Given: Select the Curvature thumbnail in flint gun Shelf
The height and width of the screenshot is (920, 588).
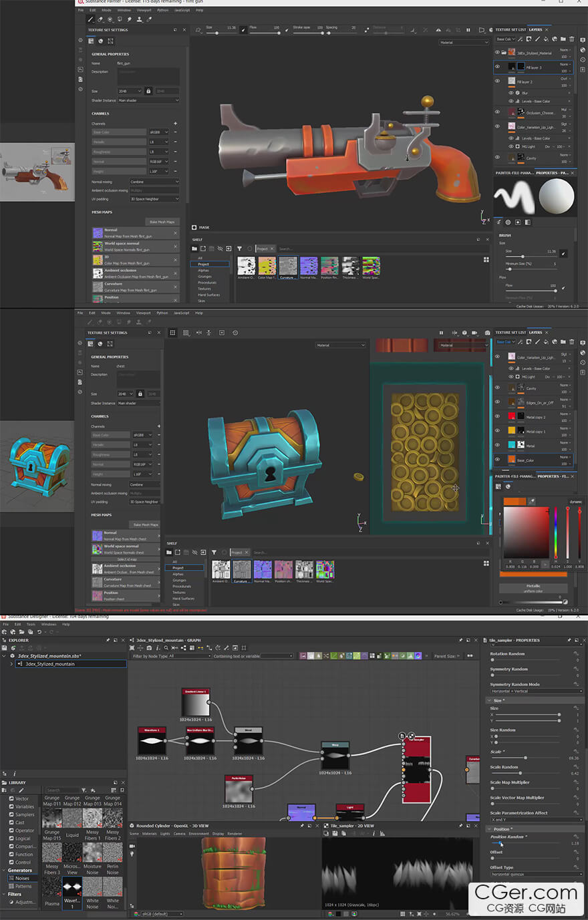Looking at the screenshot, I should pyautogui.click(x=287, y=267).
